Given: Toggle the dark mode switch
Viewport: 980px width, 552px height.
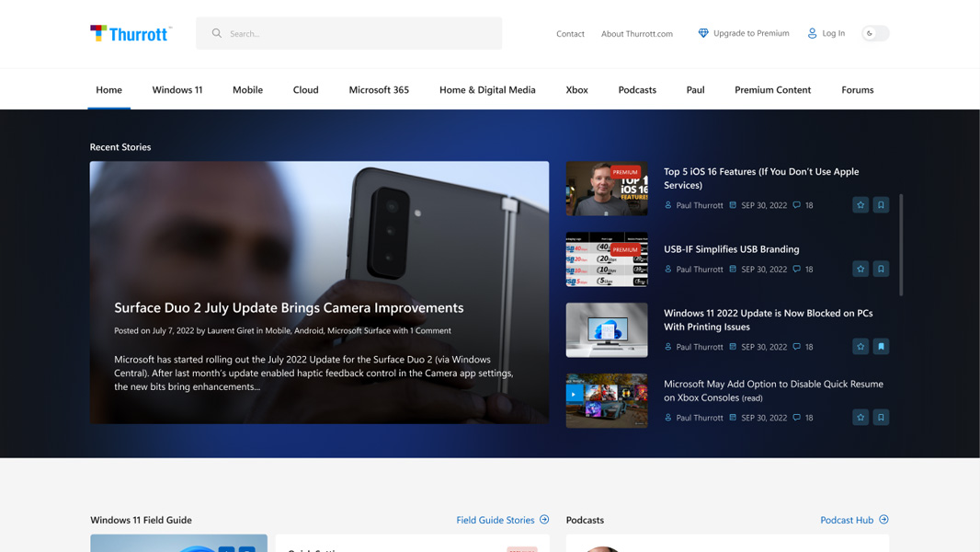Looking at the screenshot, I should click(x=875, y=33).
